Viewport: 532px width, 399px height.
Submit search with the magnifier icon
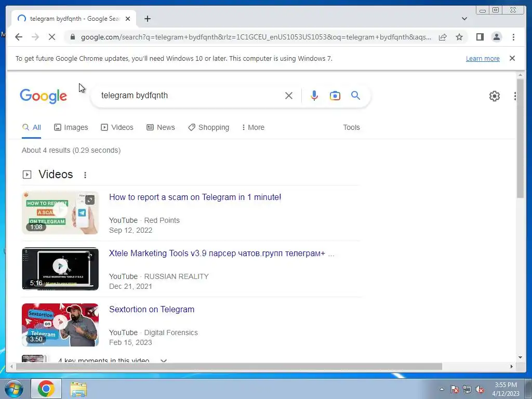point(355,96)
